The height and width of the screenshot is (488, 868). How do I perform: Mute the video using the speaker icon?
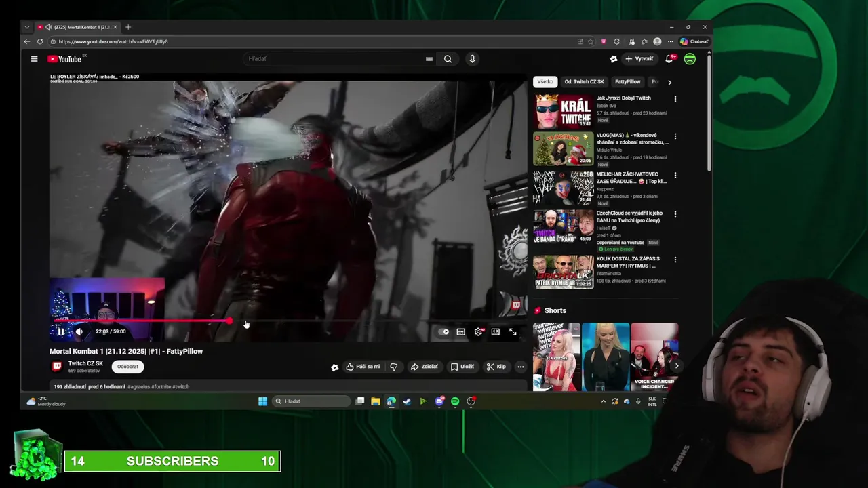[79, 331]
